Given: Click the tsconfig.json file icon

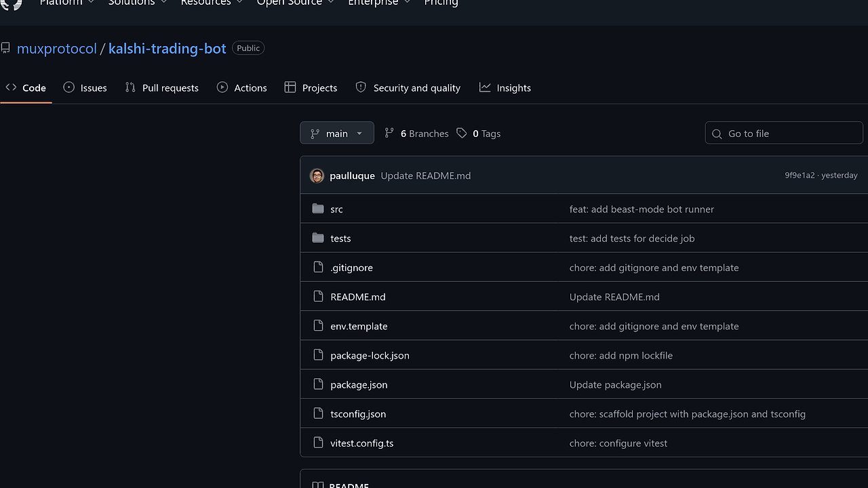Looking at the screenshot, I should coord(318,413).
